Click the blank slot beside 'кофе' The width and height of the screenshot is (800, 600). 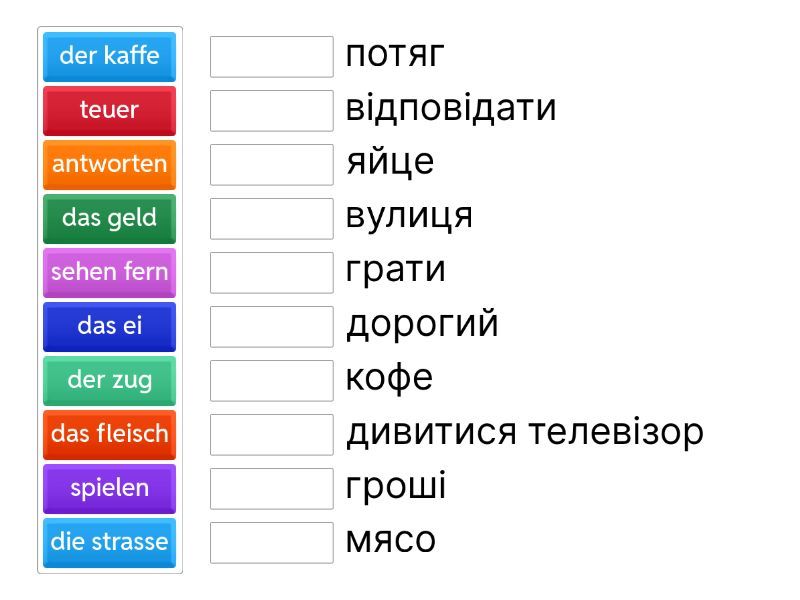(x=271, y=380)
